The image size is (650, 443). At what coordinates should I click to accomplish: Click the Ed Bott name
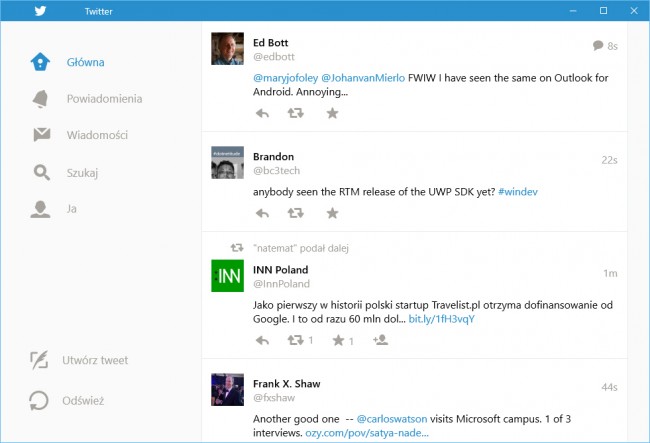(270, 43)
